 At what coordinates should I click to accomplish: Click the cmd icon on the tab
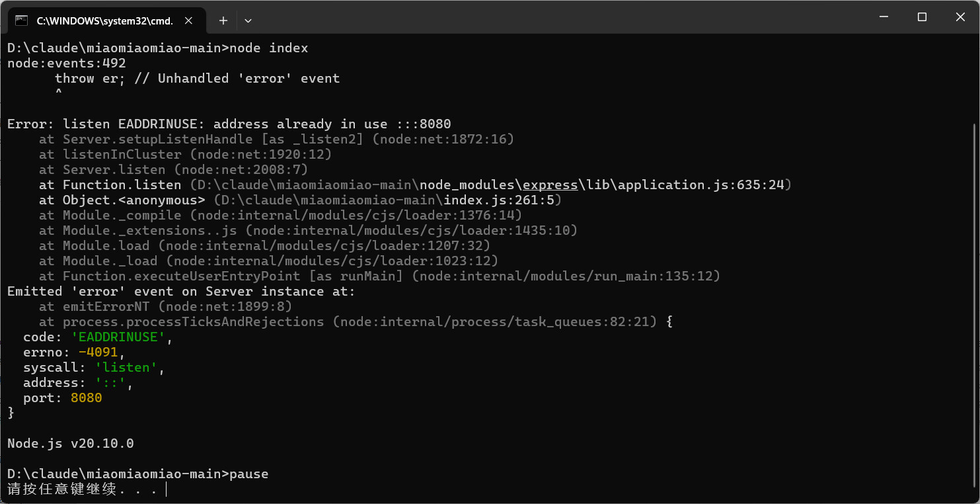click(x=21, y=21)
